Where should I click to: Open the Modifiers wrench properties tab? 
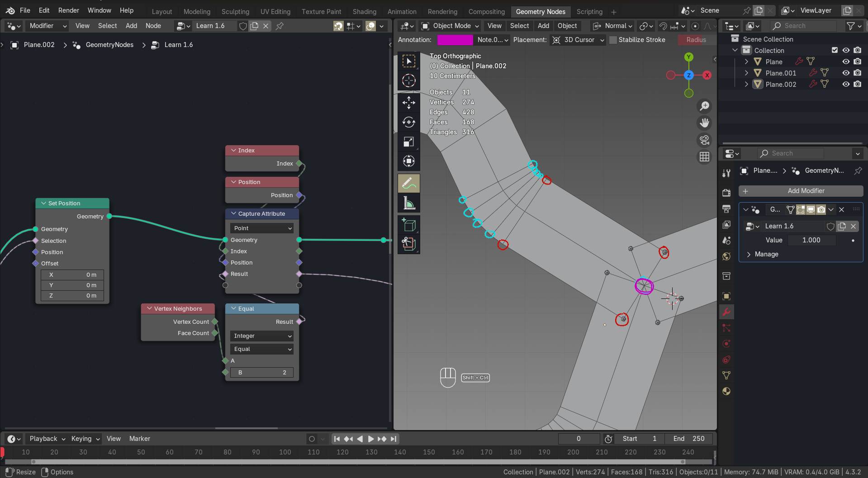tap(726, 312)
